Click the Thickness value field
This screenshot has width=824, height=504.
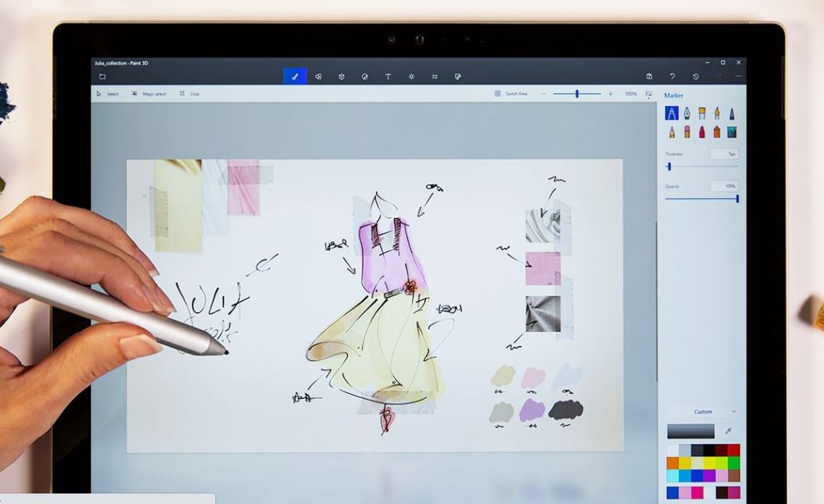pos(724,154)
